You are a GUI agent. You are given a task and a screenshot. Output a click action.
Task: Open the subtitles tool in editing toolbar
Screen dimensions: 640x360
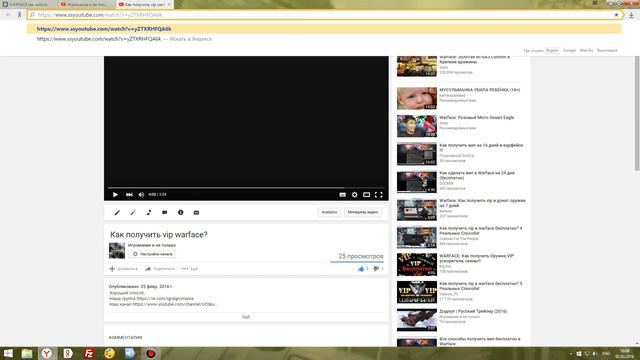click(196, 212)
